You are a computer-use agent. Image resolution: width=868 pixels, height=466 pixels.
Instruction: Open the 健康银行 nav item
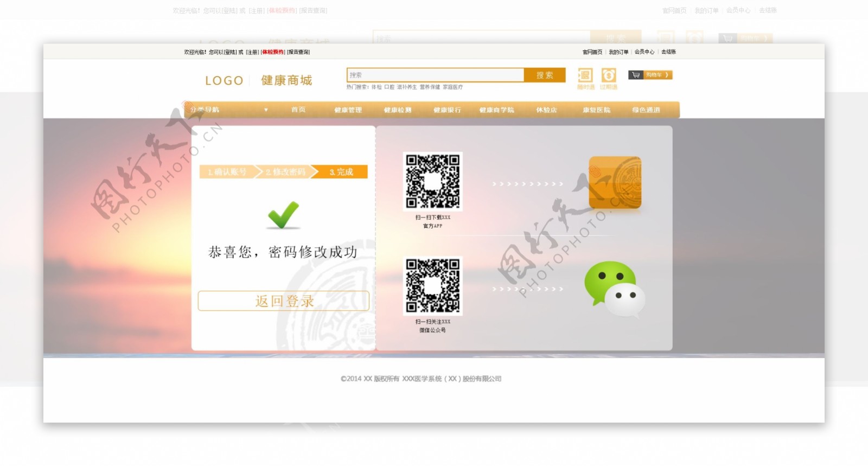point(447,110)
